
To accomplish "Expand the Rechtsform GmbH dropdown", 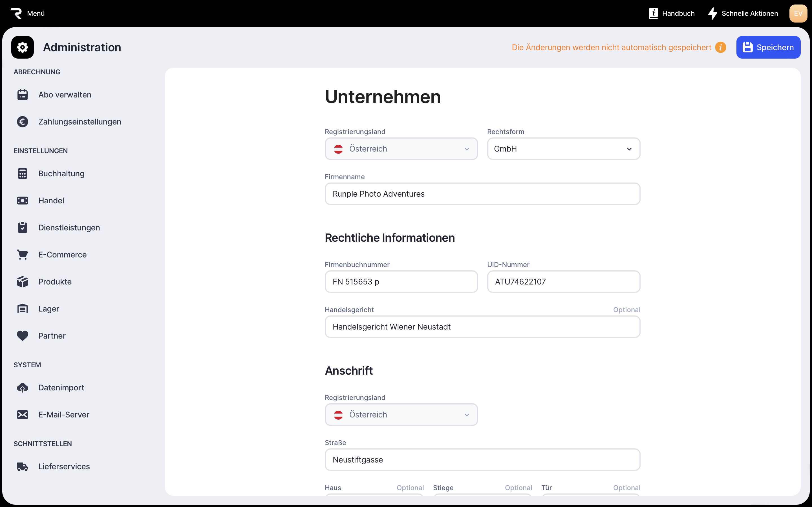I will click(x=563, y=149).
